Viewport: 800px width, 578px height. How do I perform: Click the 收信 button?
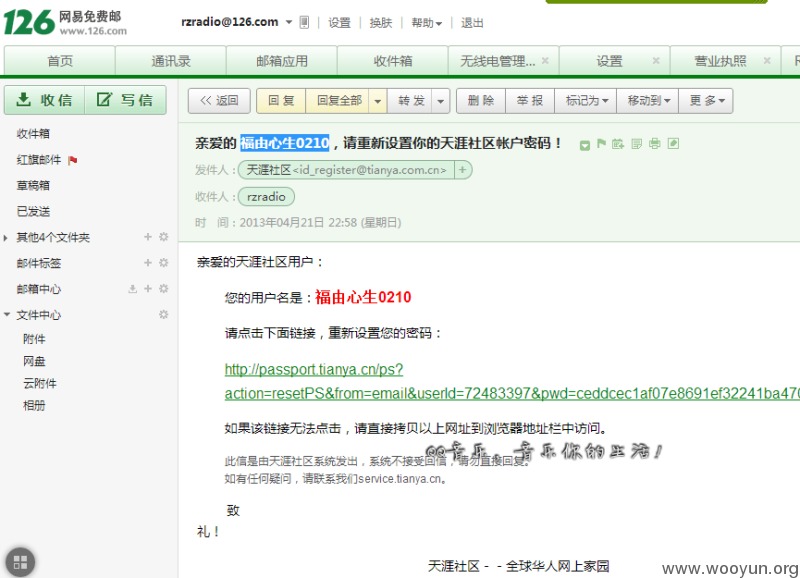(x=44, y=100)
